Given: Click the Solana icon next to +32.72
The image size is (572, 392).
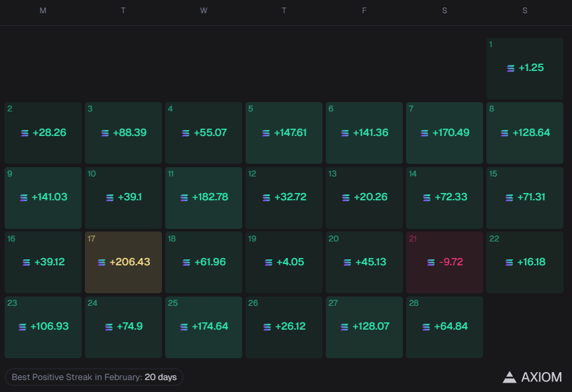Looking at the screenshot, I should 266,198.
